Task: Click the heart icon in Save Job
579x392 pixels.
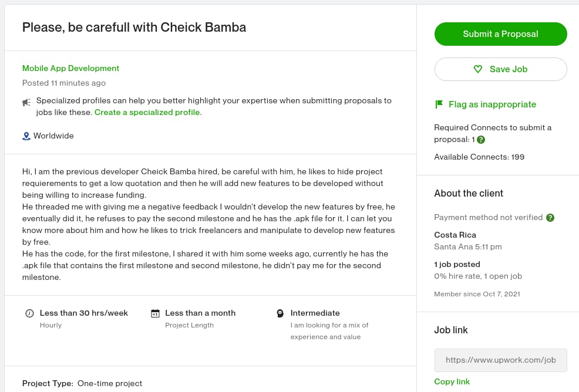Action: coord(478,69)
